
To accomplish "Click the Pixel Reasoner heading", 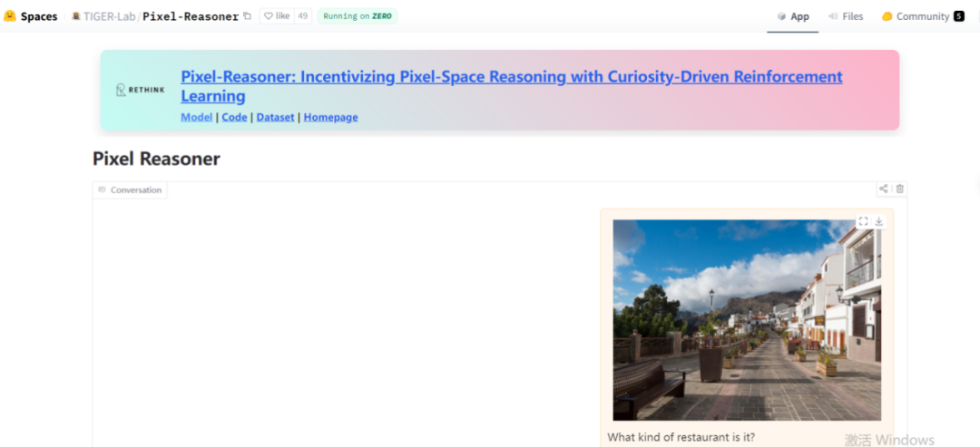I will [156, 159].
